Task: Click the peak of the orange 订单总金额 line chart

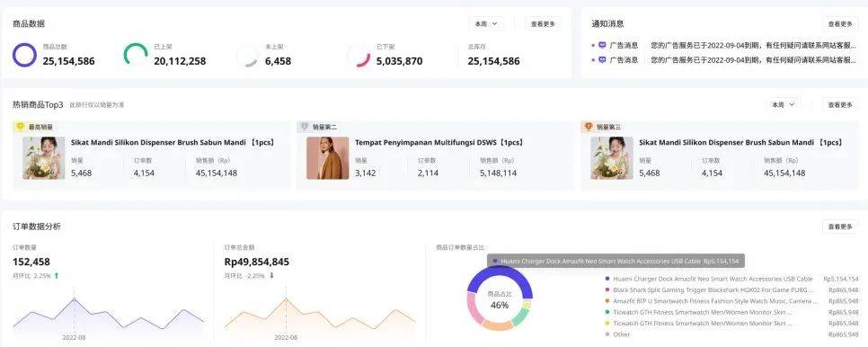Action: tap(286, 298)
